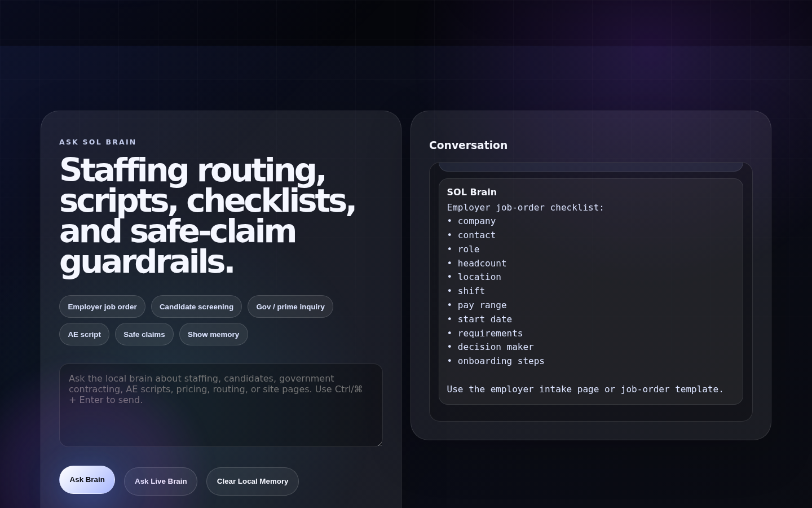The width and height of the screenshot is (812, 508).
Task: Open the AE script prompt chip
Action: (x=84, y=334)
